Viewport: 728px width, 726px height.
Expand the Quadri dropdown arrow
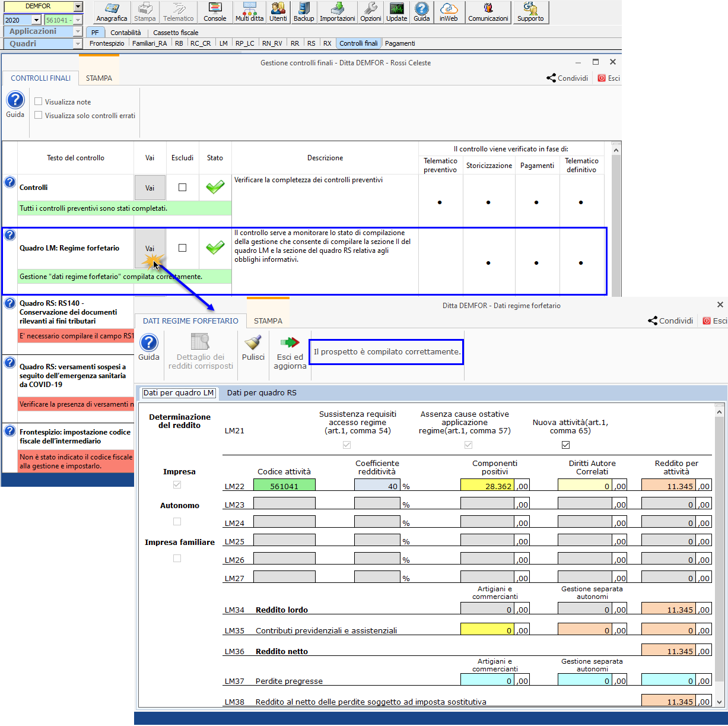(x=78, y=44)
